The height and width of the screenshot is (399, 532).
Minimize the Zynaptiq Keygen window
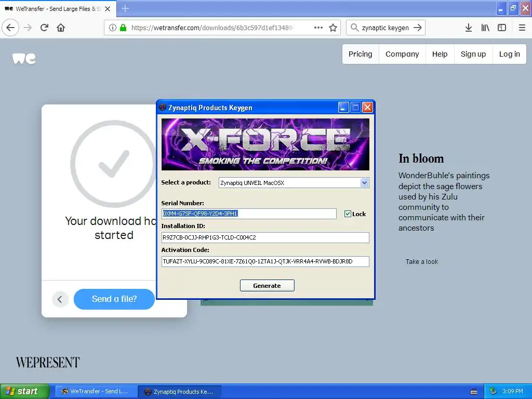[x=343, y=108]
